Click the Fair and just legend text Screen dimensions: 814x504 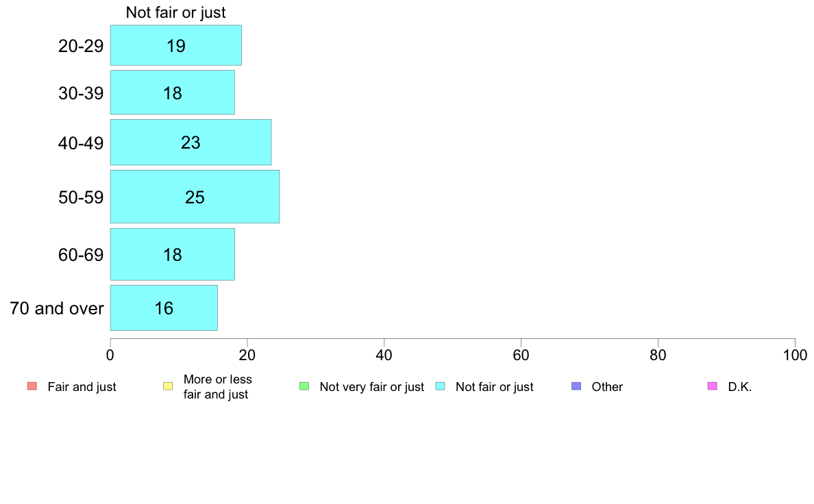(x=82, y=387)
